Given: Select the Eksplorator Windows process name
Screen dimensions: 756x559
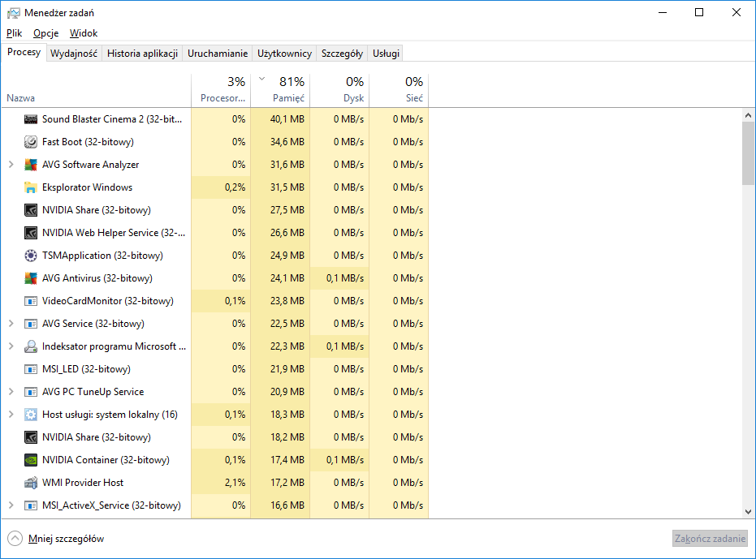Looking at the screenshot, I should [87, 187].
